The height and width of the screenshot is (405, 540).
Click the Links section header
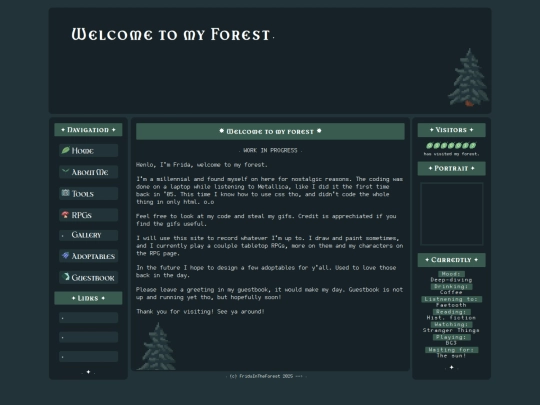(x=88, y=298)
